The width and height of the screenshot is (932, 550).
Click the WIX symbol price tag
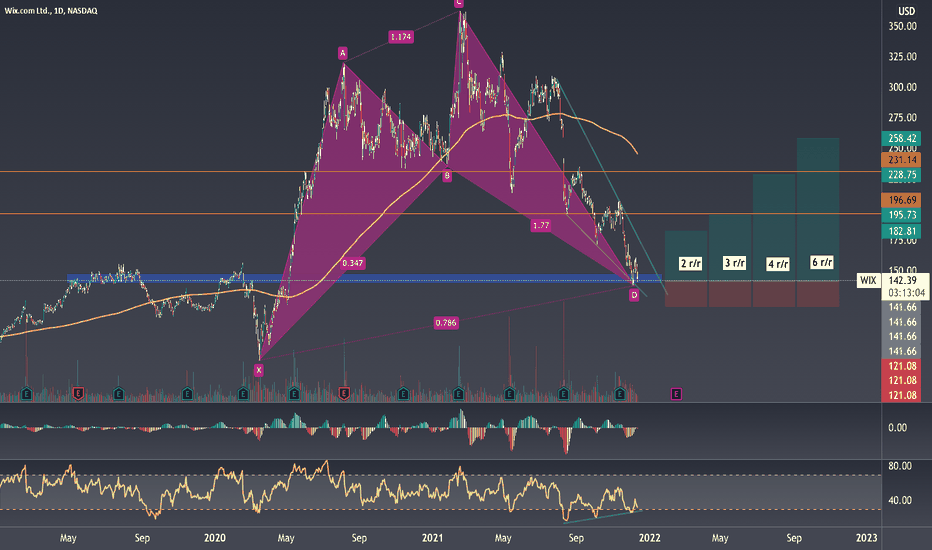pyautogui.click(x=868, y=280)
